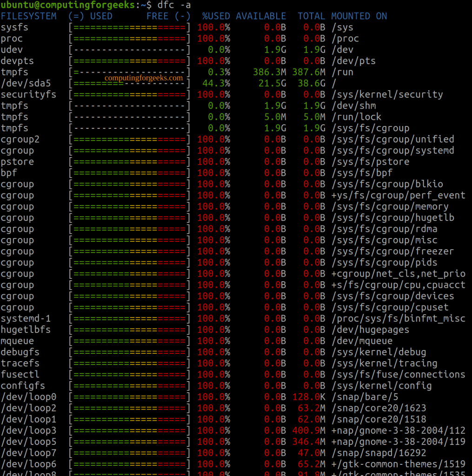Viewport: 472px width, 476px height.
Task: Click the /snap/core20/1623 mount path
Action: click(379, 408)
